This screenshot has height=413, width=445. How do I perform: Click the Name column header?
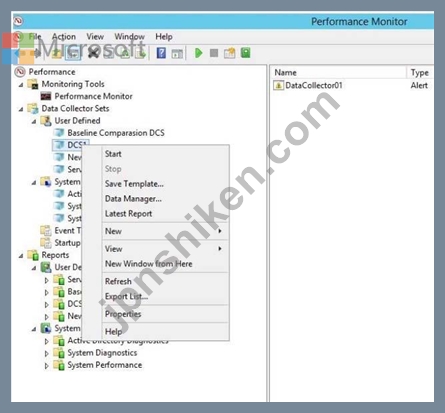[x=338, y=72]
